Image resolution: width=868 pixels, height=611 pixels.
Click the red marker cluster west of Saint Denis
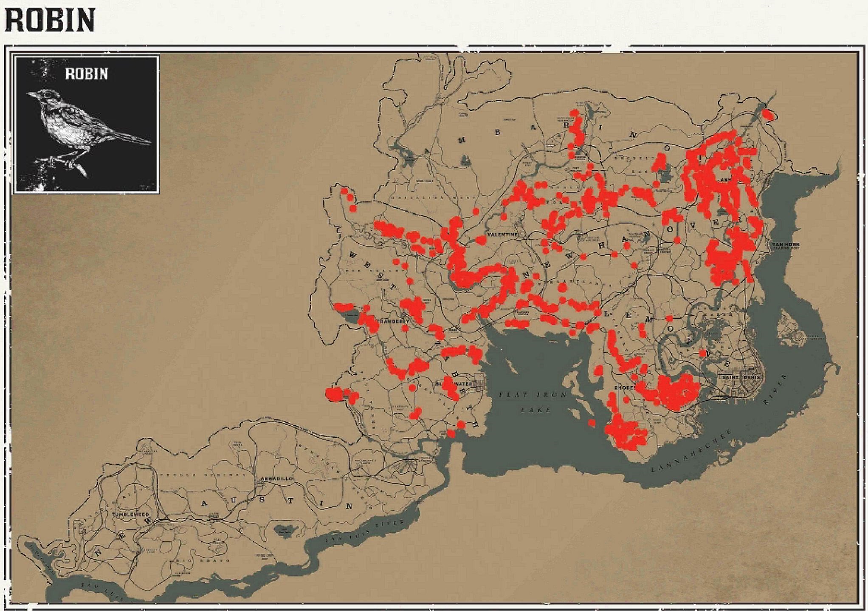pyautogui.click(x=675, y=391)
